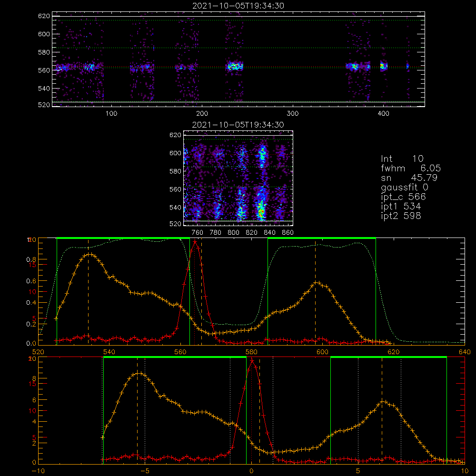Click the 400 label under the top image
Viewport: 476px width, 476px height.
point(383,114)
